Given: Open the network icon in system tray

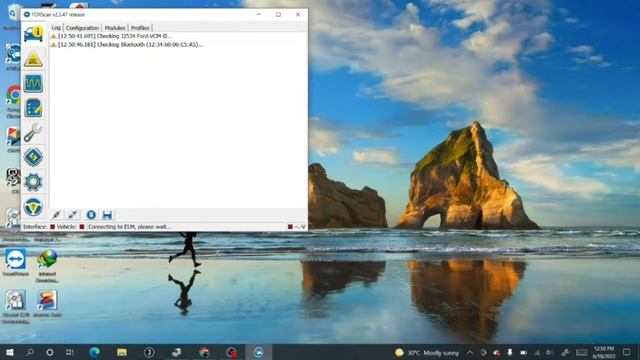Looking at the screenshot, I should click(x=537, y=353).
